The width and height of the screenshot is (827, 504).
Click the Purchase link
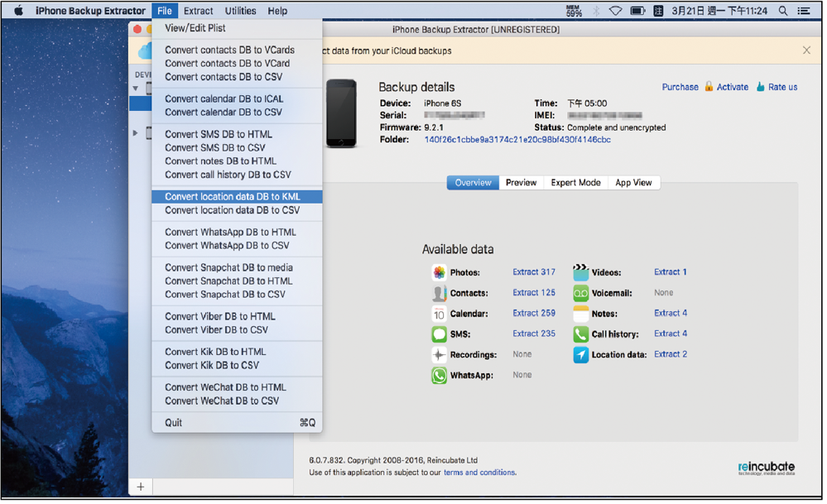(x=680, y=87)
